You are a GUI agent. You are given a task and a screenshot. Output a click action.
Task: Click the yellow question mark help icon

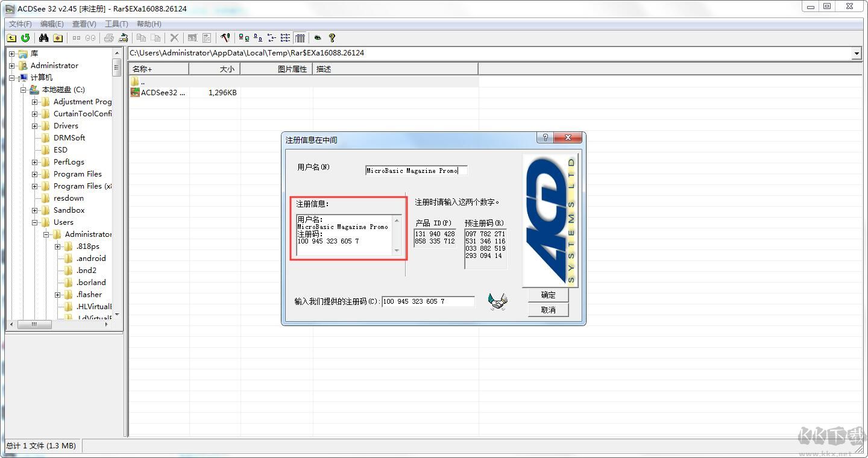tap(332, 38)
